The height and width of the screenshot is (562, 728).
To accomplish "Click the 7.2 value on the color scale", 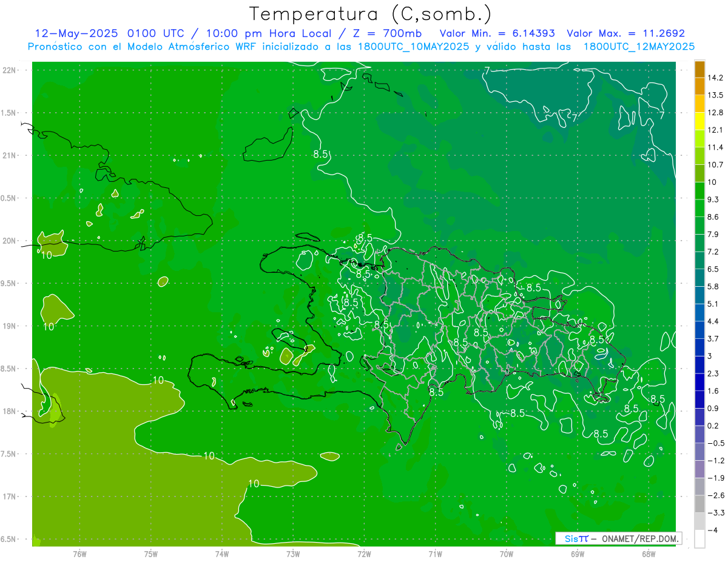I will coord(713,252).
